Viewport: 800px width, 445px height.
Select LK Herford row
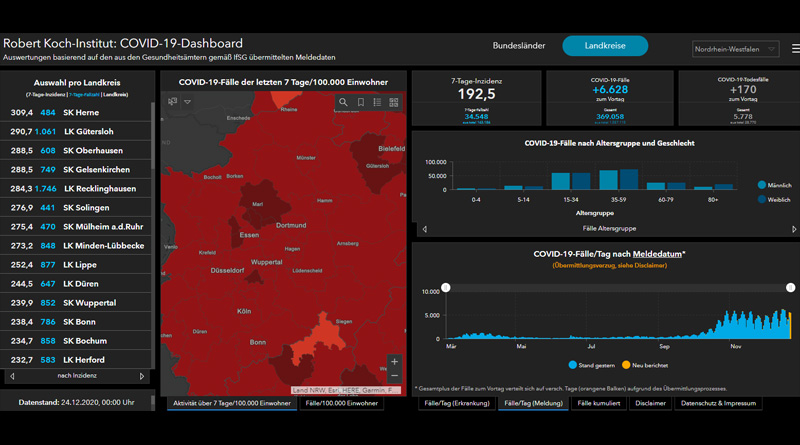click(x=76, y=360)
